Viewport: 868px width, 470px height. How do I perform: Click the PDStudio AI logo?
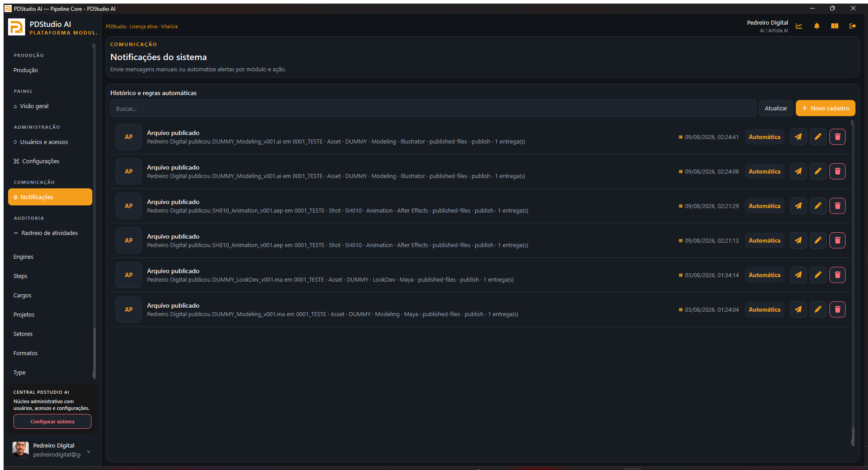17,27
